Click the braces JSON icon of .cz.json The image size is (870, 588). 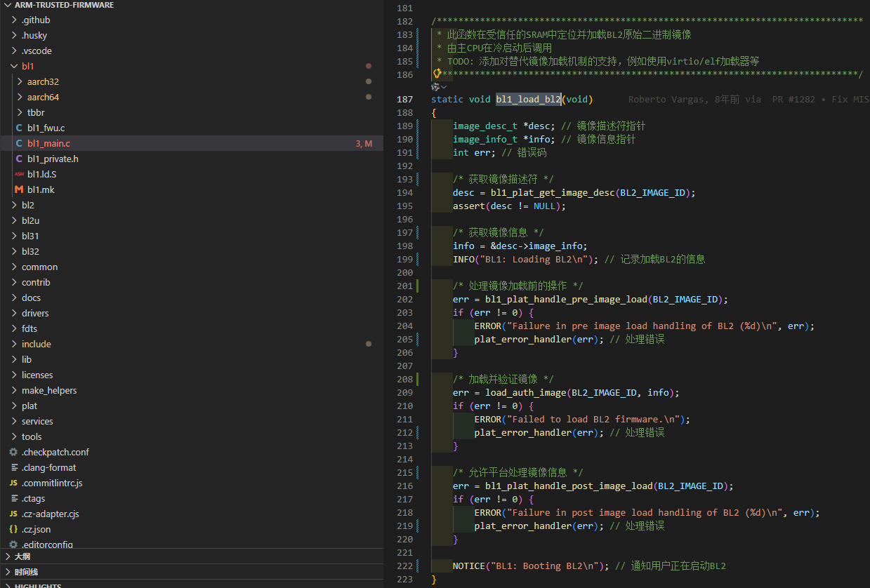point(13,529)
